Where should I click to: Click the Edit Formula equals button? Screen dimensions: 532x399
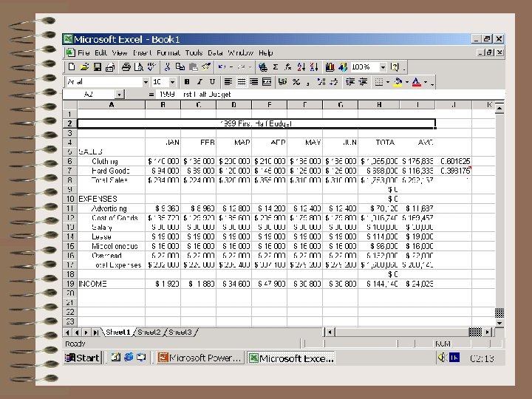click(151, 95)
